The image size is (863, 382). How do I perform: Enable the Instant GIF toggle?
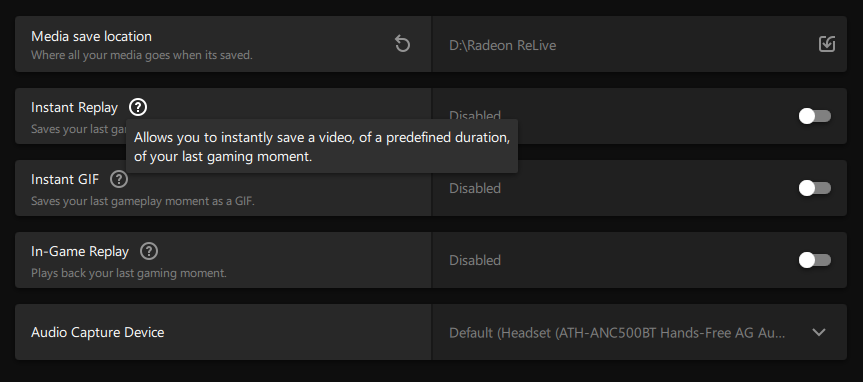(815, 188)
